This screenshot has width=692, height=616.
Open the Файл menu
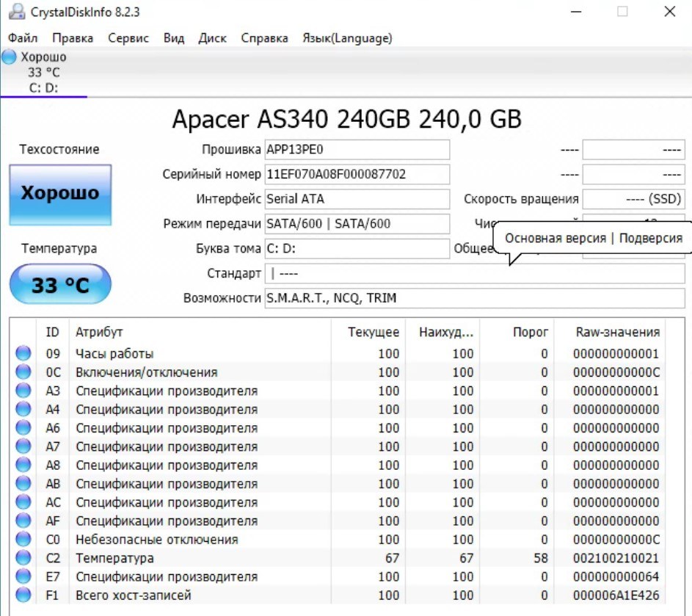click(23, 38)
